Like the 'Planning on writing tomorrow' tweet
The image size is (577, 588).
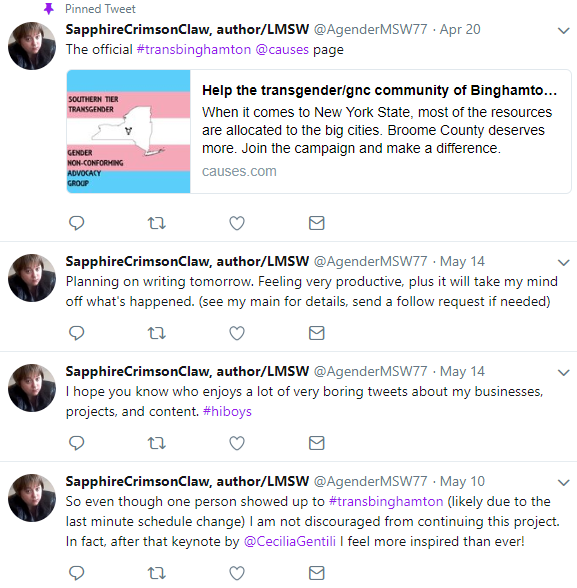pos(237,333)
